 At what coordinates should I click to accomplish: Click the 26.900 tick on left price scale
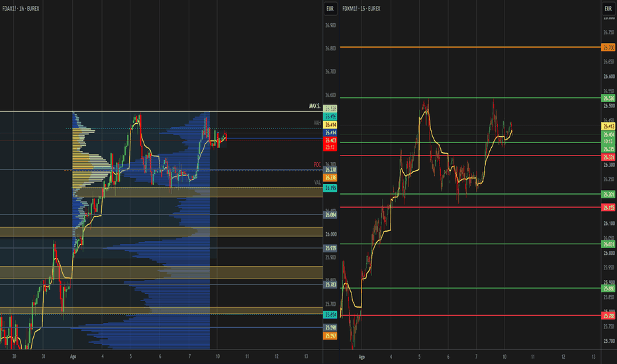tap(330, 25)
